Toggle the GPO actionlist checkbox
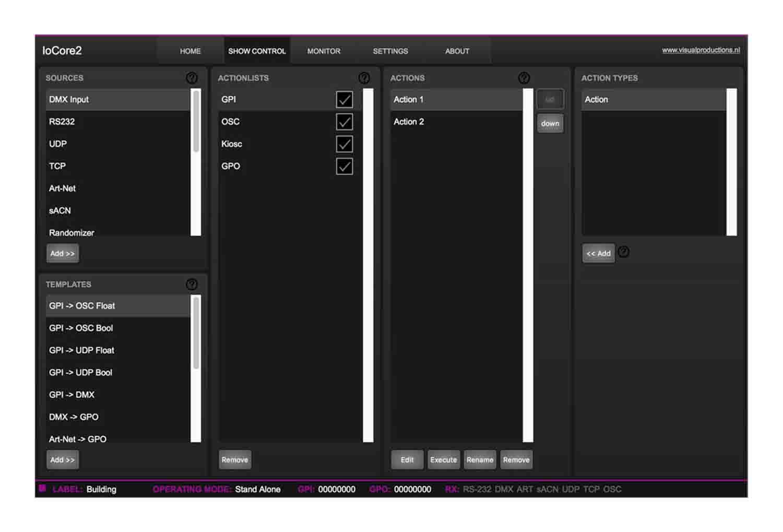Screen dimensions: 783x532 [x=344, y=167]
